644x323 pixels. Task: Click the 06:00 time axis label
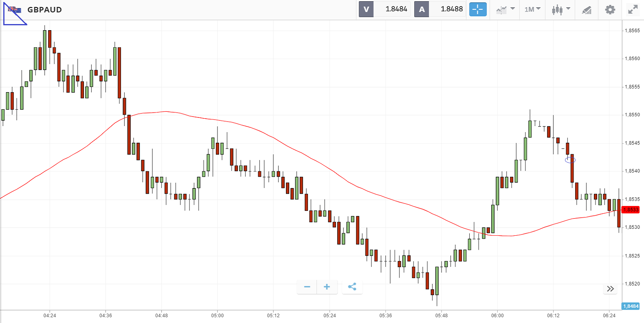click(497, 316)
